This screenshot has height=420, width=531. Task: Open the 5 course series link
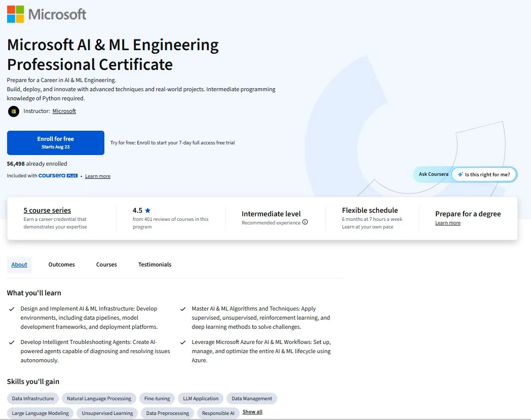click(x=47, y=210)
